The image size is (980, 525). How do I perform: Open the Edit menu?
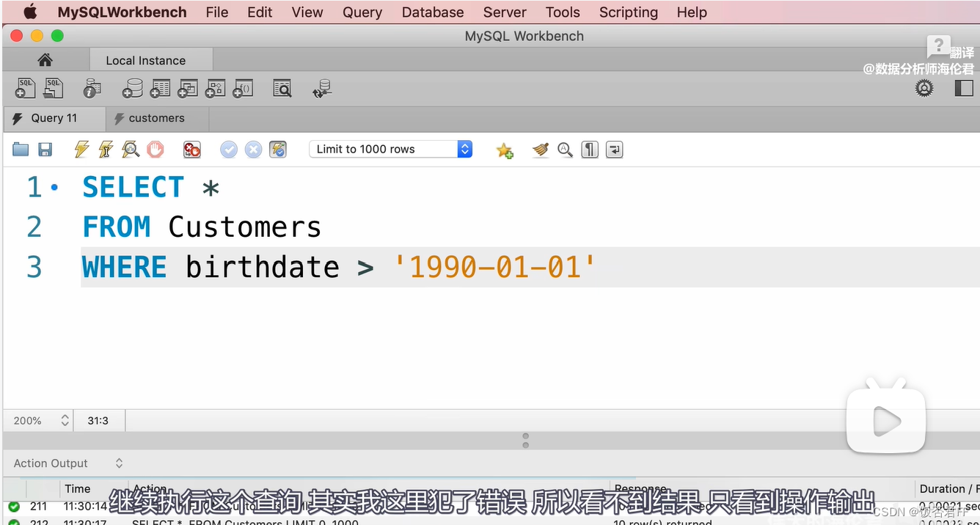click(260, 12)
